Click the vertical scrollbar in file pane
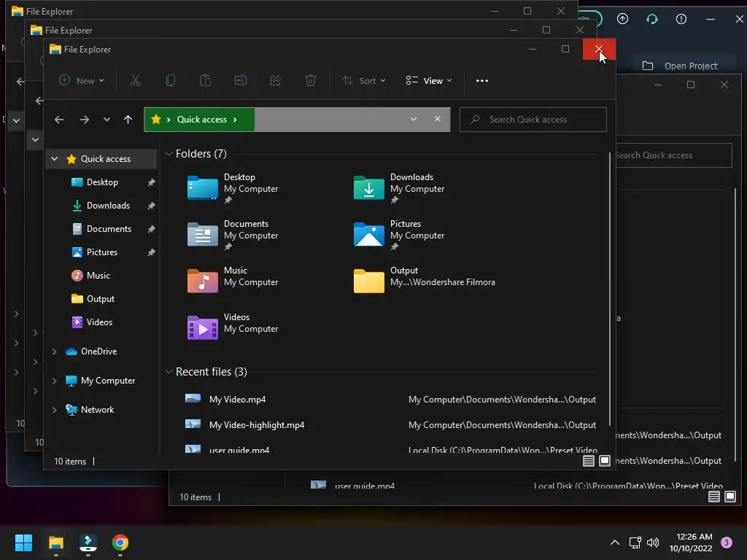Screen dimensions: 747x560 609,290
